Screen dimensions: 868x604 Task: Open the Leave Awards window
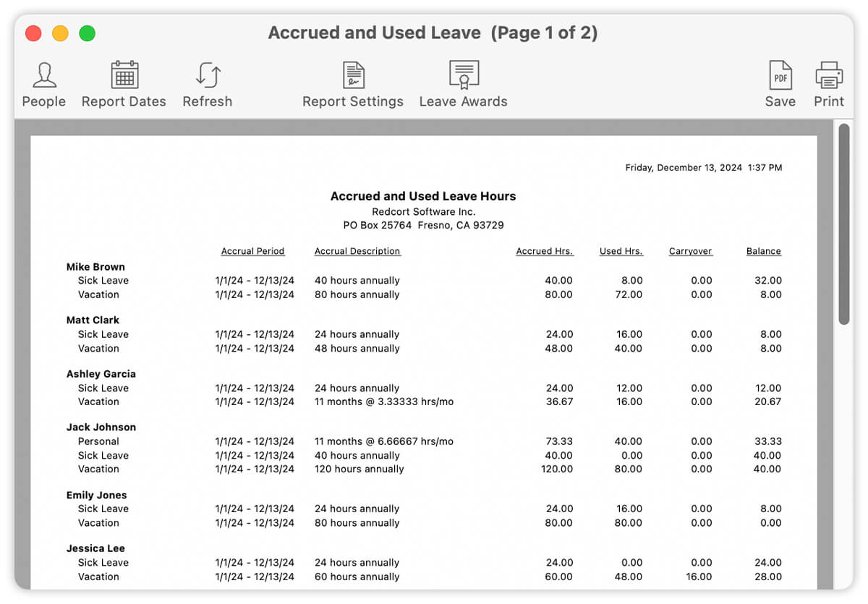point(463,82)
